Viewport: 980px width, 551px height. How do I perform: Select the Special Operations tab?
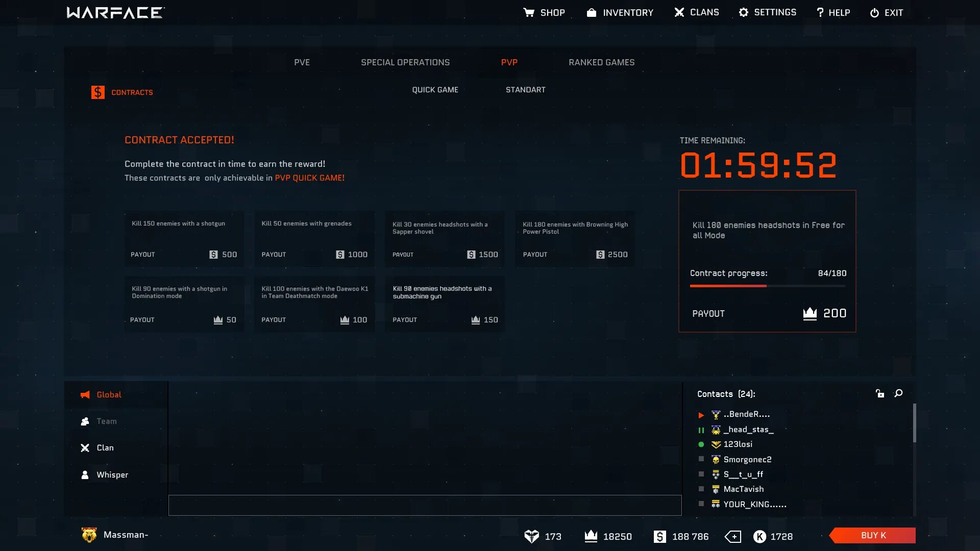[x=405, y=62]
